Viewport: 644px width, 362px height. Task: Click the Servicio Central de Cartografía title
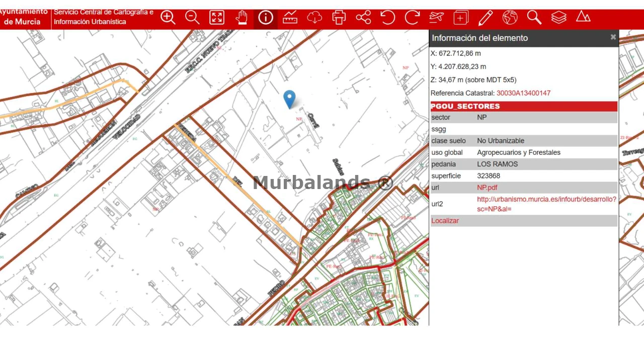click(104, 17)
